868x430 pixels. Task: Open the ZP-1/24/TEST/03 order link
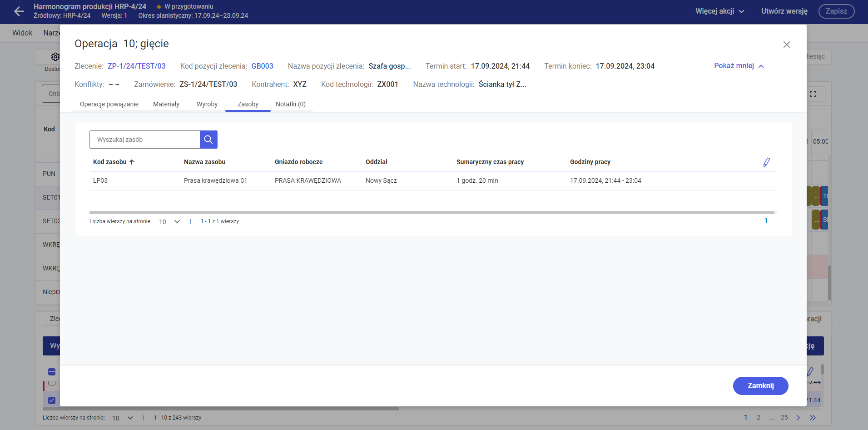pyautogui.click(x=136, y=66)
